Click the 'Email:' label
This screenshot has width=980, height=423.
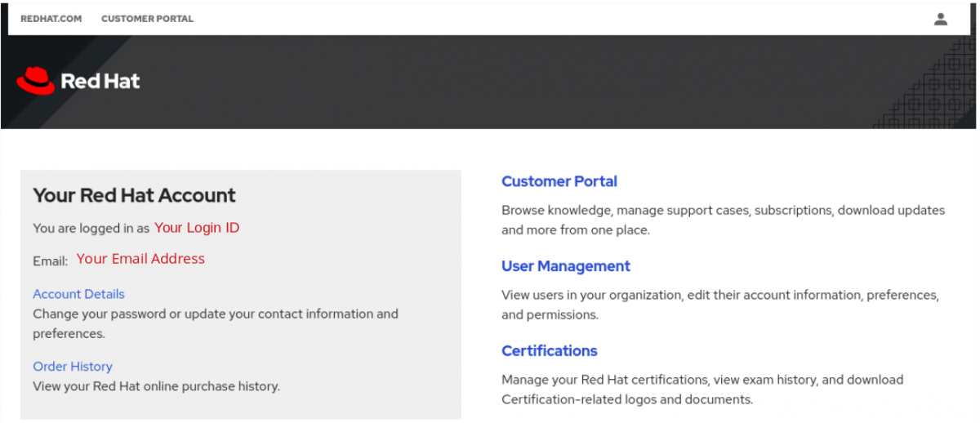(50, 261)
